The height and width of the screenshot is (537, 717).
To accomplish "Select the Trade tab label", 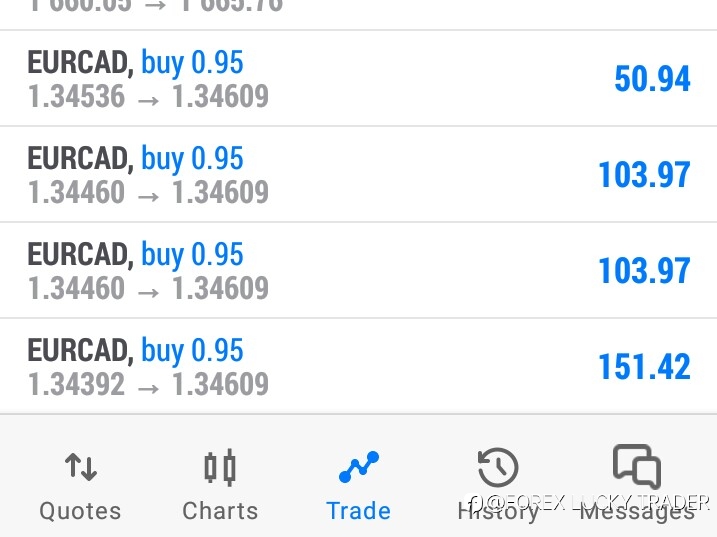I will point(358,511).
